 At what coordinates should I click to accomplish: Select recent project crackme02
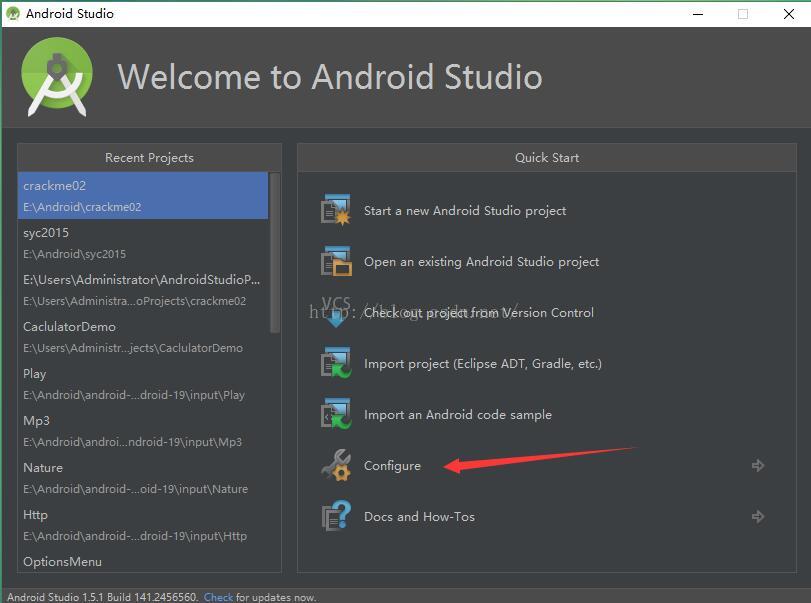(143, 195)
